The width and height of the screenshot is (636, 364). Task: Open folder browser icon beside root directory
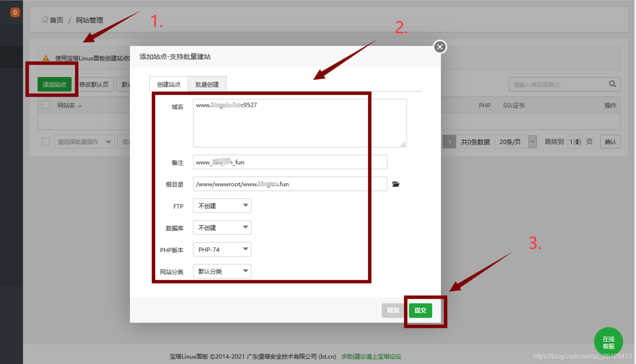(396, 184)
